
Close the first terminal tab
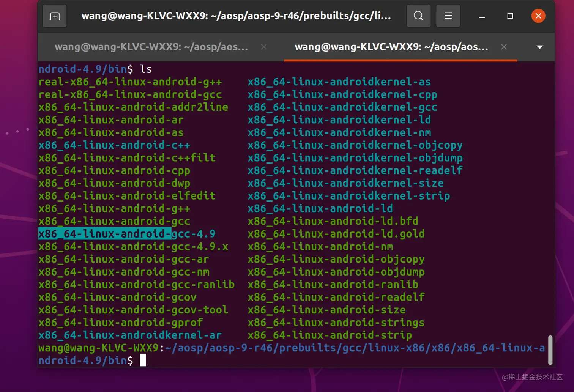[x=263, y=47]
